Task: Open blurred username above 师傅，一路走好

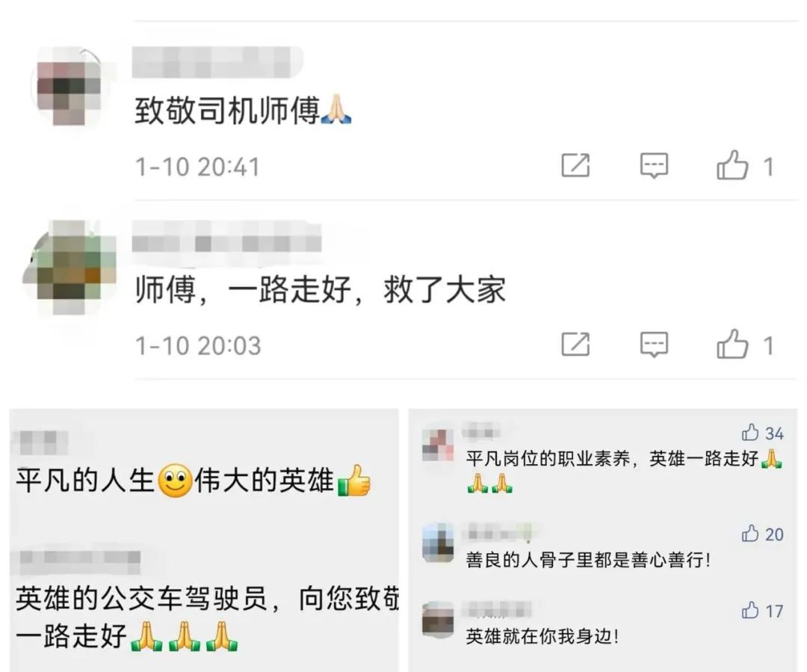Action: [226, 238]
